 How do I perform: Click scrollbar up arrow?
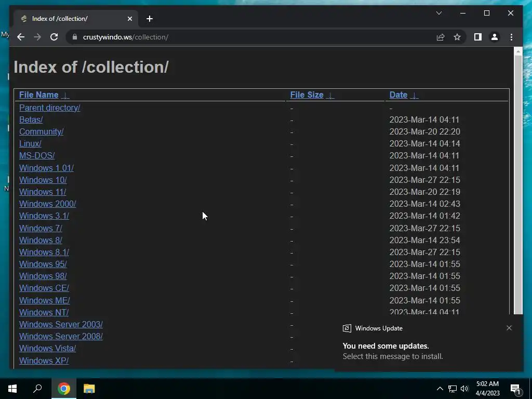518,51
